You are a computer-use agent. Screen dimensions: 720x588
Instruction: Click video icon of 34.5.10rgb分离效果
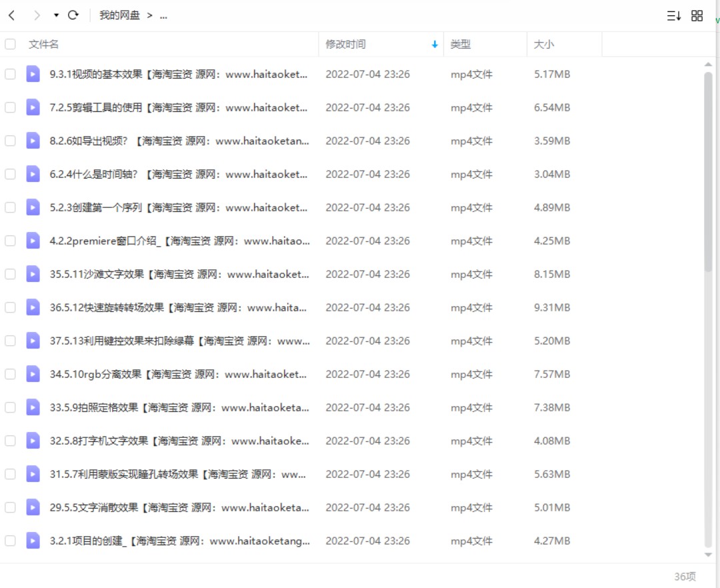[33, 374]
